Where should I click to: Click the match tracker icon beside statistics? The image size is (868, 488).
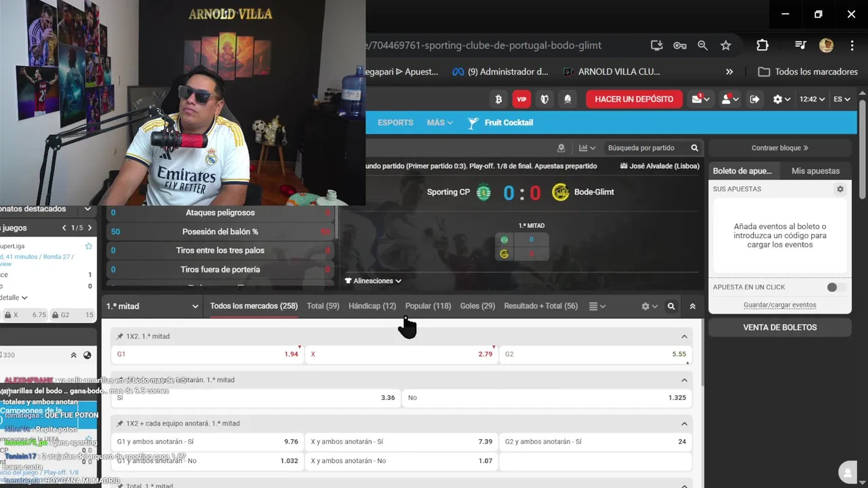[561, 148]
